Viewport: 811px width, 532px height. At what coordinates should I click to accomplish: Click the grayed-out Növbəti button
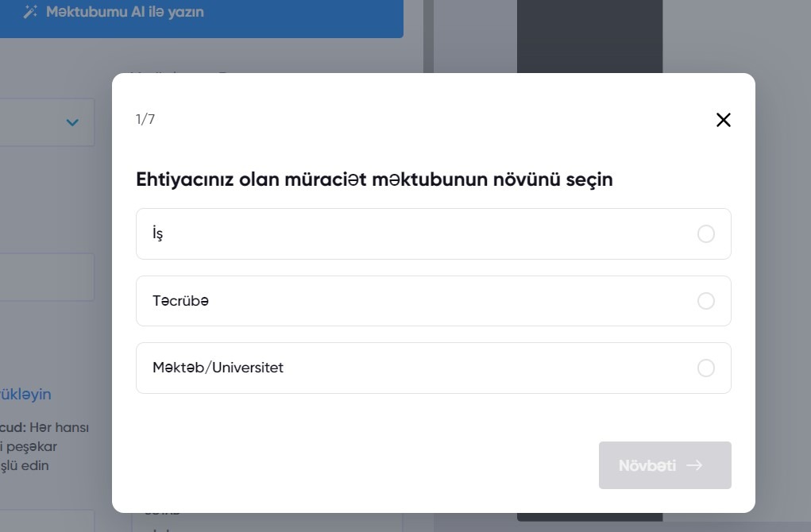click(x=665, y=465)
